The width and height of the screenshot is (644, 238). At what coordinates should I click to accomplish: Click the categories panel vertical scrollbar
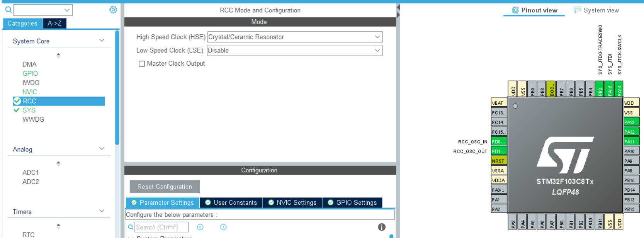click(x=117, y=88)
